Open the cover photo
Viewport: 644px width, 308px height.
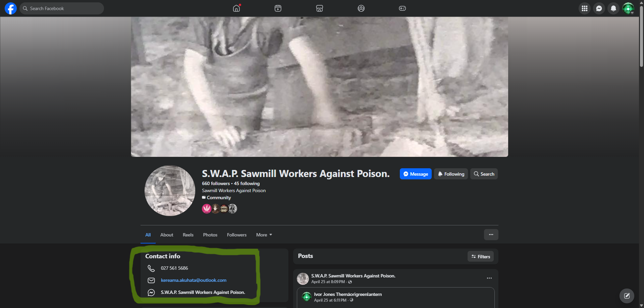tap(319, 87)
